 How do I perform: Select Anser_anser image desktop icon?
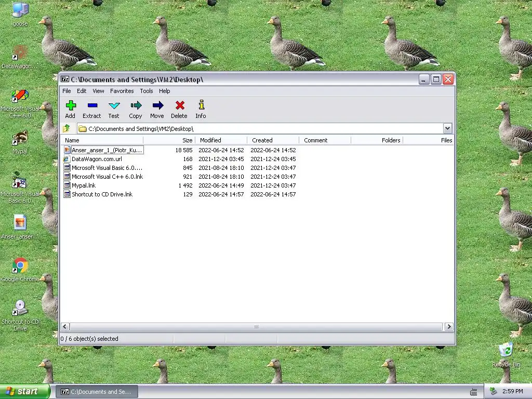[x=20, y=223]
